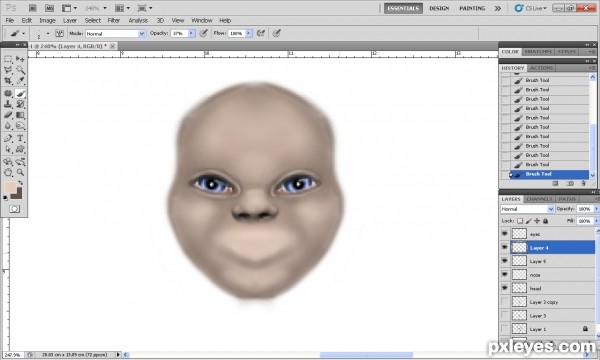Select the Brush tool in toolbox
This screenshot has height=360, width=600.
[20, 93]
